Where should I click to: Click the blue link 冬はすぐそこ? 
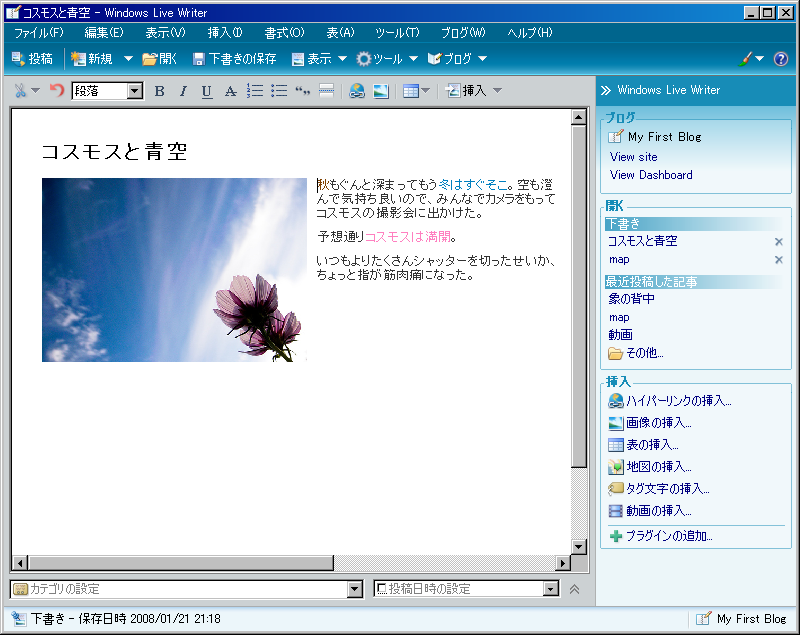coord(473,185)
